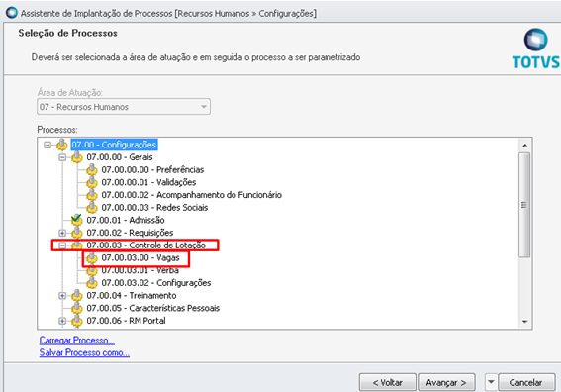Open the Área de Atuação combo box
This screenshot has height=392, width=561.
(124, 107)
